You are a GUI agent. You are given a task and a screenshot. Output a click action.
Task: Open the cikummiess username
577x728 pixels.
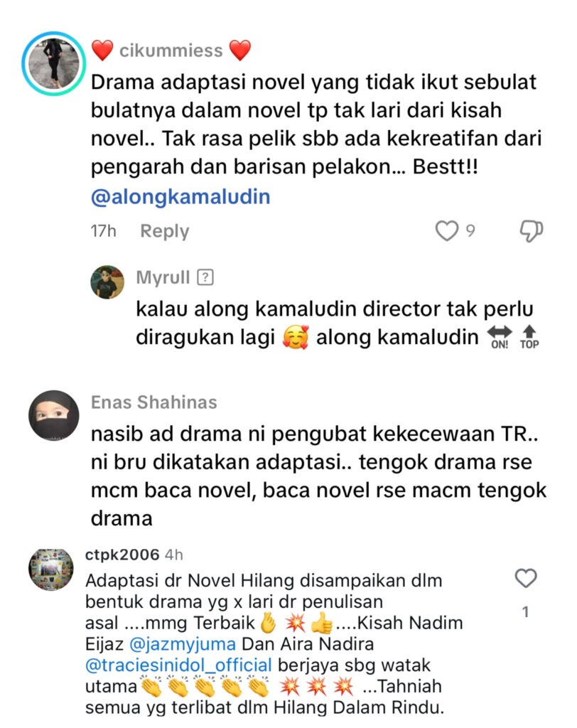pos(171,50)
